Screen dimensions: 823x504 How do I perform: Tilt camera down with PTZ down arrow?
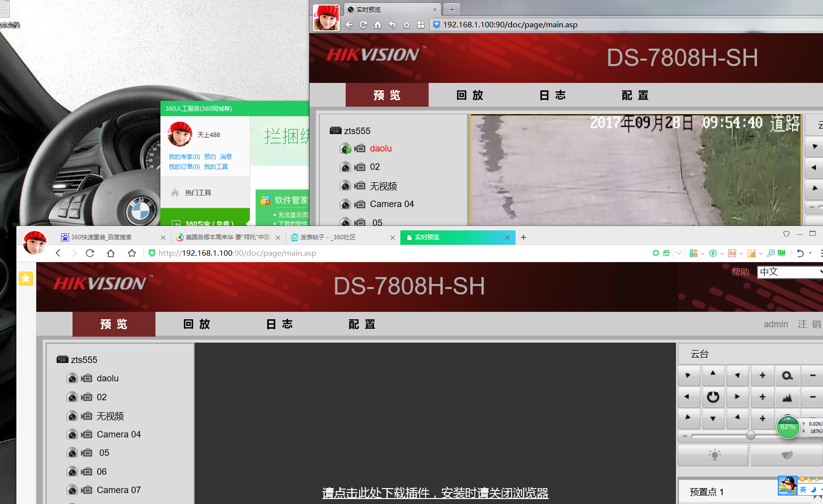(x=713, y=418)
